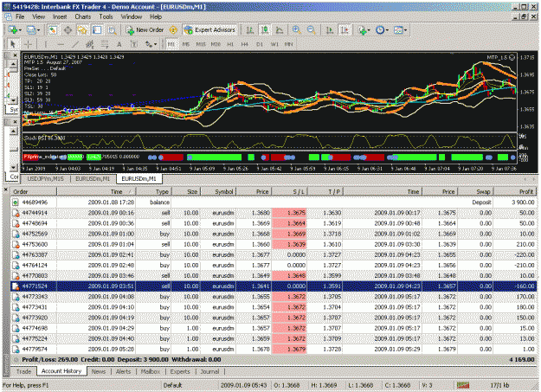Expand the Periods clock dropdown arrow

(387, 30)
